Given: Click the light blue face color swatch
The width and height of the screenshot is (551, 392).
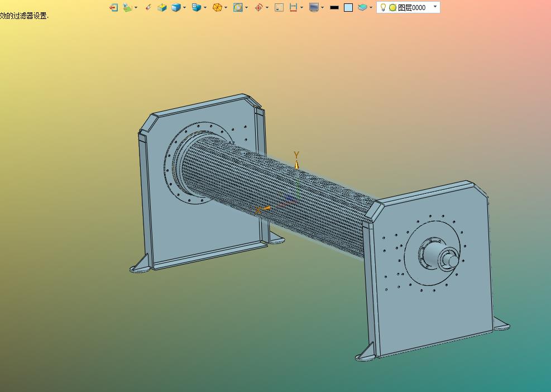Looking at the screenshot, I should point(348,7).
